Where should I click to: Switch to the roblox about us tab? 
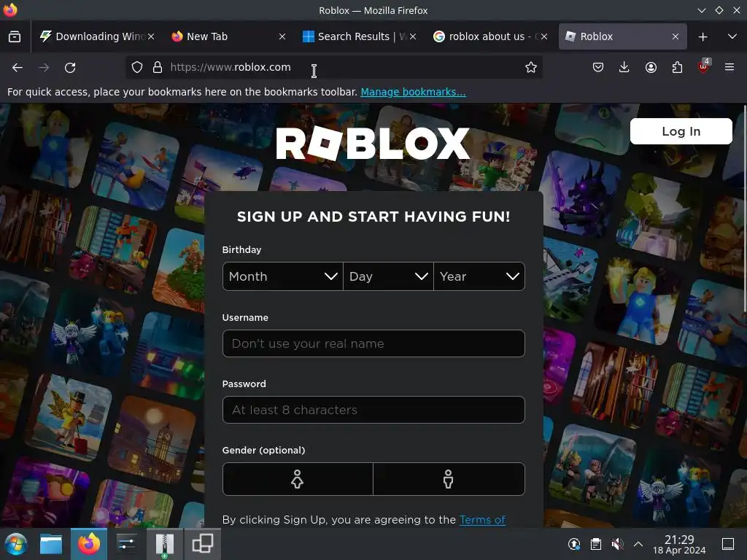[x=491, y=36]
